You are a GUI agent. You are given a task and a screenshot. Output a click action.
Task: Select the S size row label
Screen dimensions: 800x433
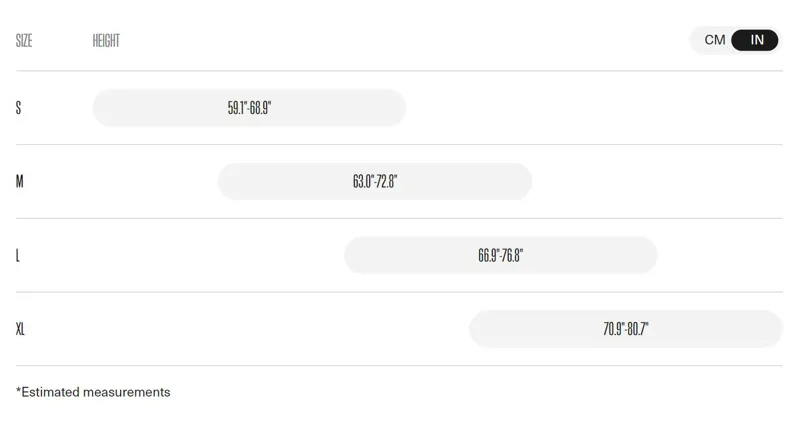[x=18, y=108]
